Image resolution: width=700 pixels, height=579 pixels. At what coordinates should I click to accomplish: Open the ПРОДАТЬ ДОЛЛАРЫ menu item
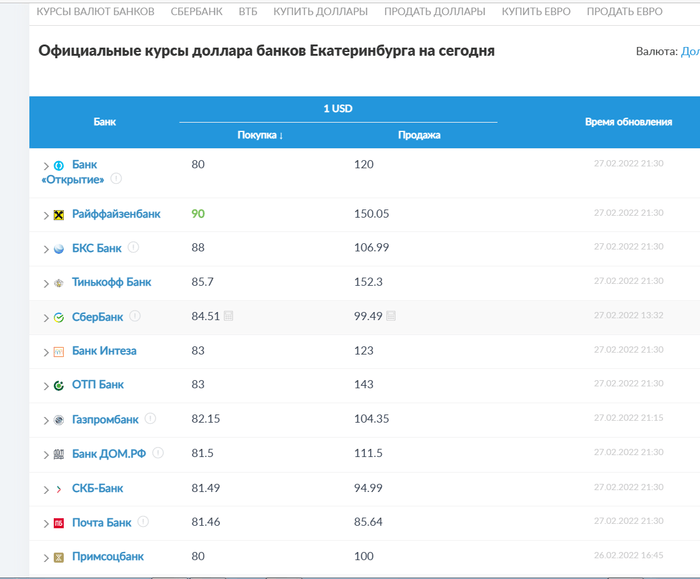click(435, 12)
